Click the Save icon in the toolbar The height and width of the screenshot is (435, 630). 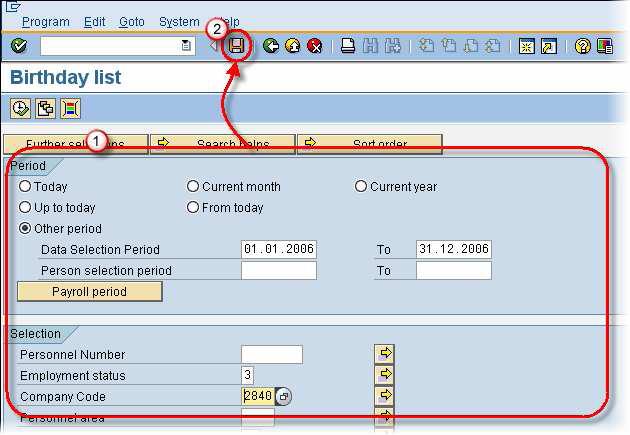pyautogui.click(x=237, y=46)
